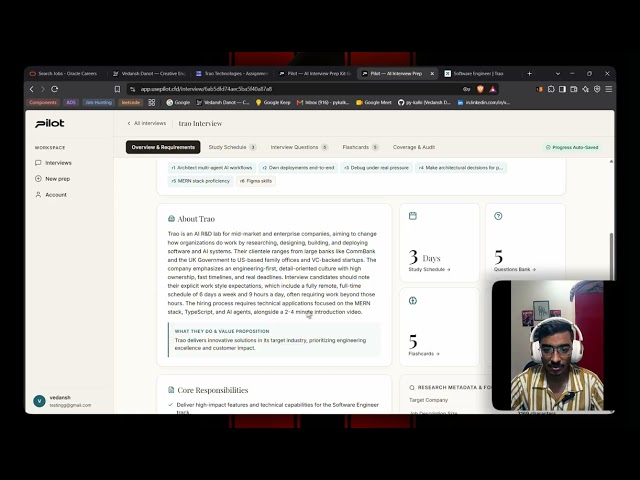Toggle the browser sidebar panel icon
This screenshot has height=480, width=640.
point(562,89)
